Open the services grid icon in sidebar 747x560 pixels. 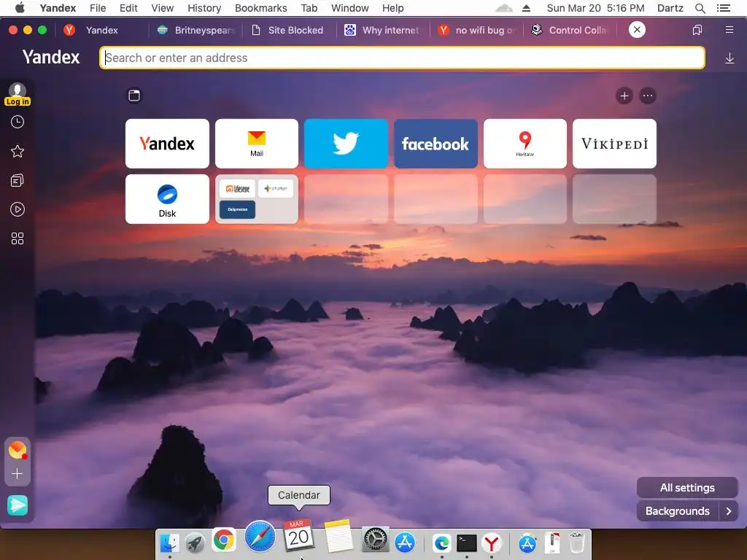[18, 238]
